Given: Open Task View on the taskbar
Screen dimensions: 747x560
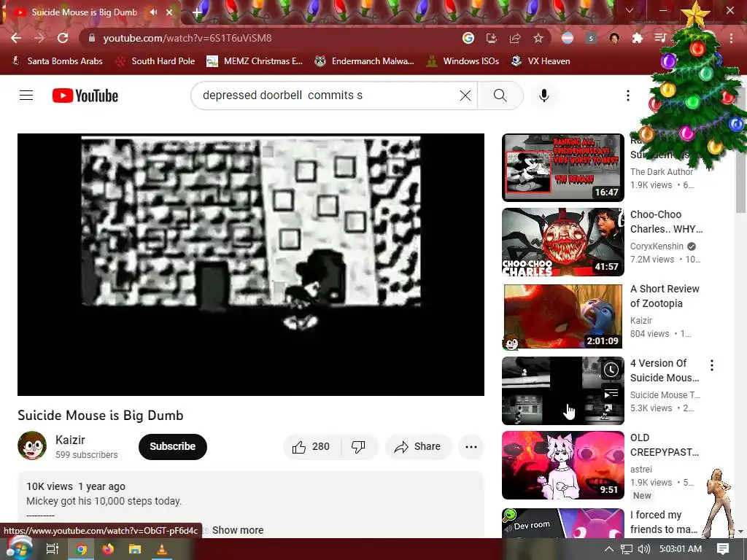Looking at the screenshot, I should click(x=53, y=549).
